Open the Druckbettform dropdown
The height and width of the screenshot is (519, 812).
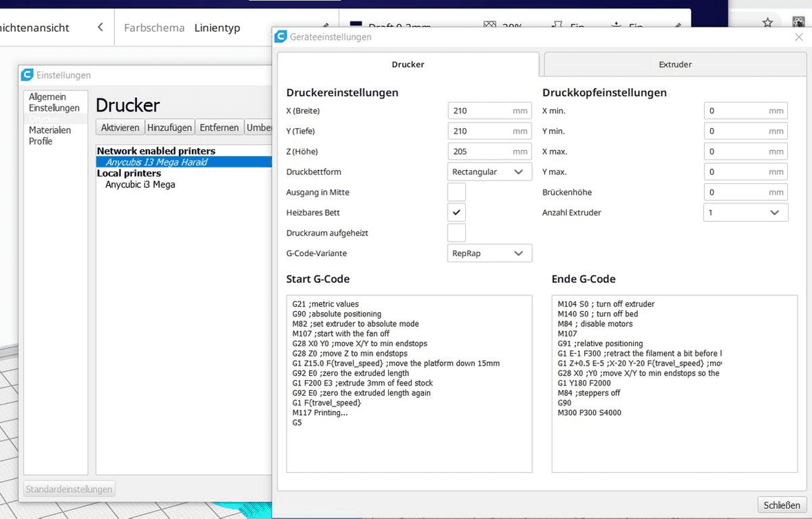[x=489, y=172]
